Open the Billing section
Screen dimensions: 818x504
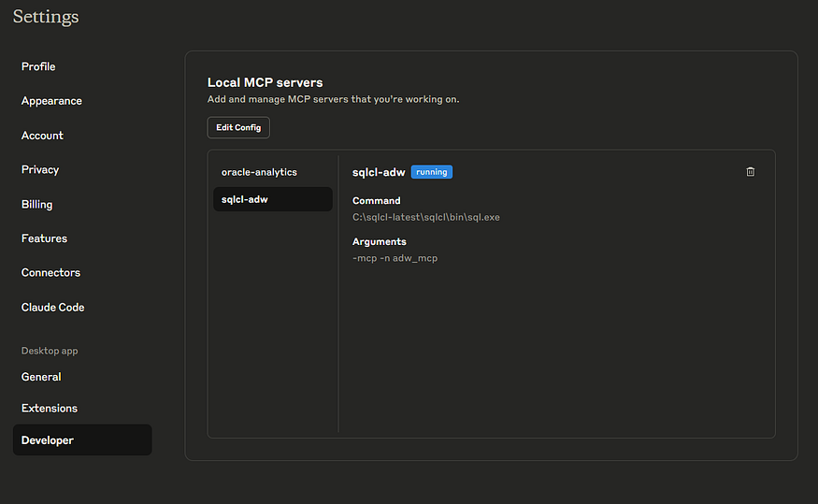(x=36, y=204)
